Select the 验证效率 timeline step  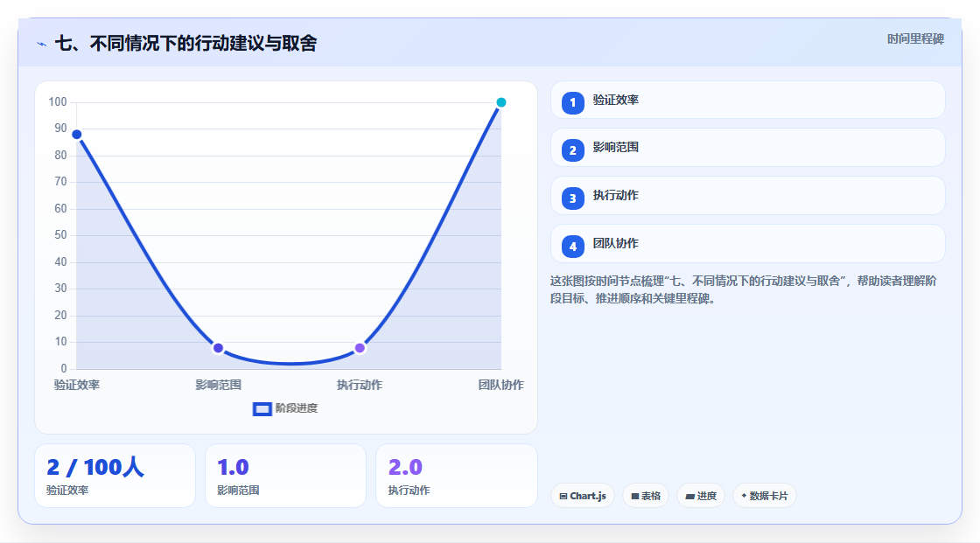(x=747, y=100)
